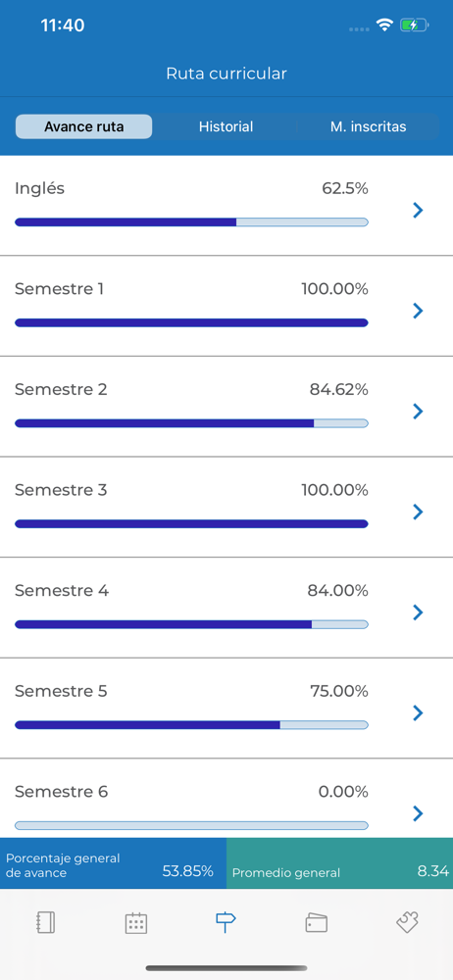Viewport: 453px width, 980px height.
Task: Switch to the Historial tab
Action: tap(226, 126)
